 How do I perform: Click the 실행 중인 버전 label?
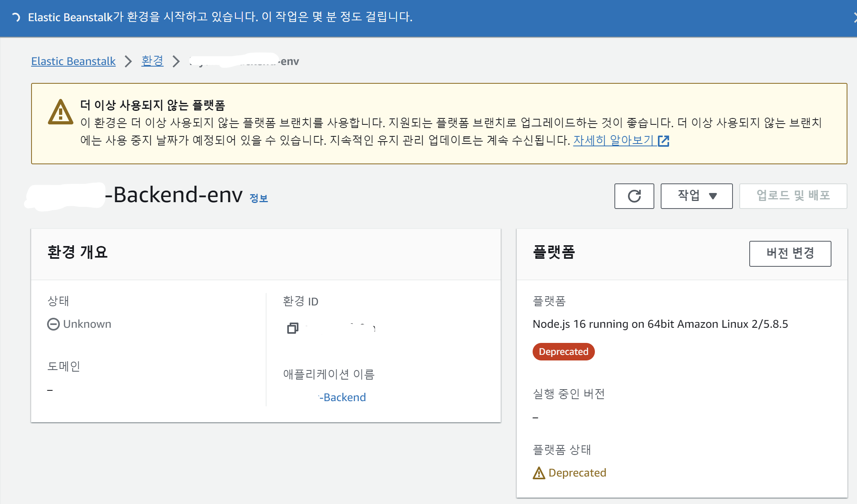[569, 394]
